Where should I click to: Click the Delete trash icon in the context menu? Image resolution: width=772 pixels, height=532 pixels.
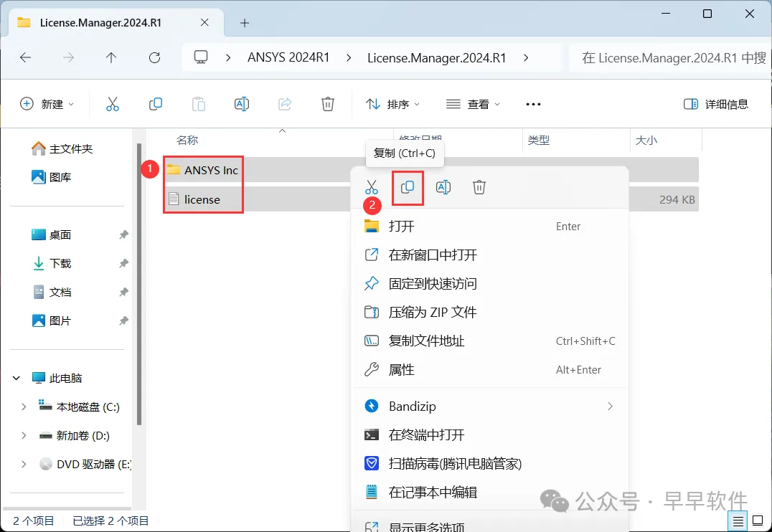pyautogui.click(x=479, y=187)
